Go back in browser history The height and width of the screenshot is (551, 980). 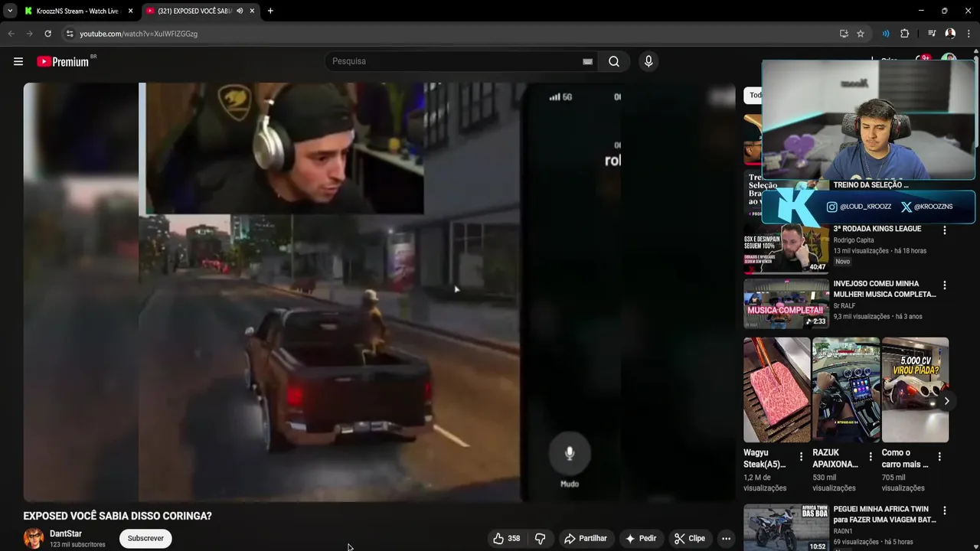(x=11, y=34)
